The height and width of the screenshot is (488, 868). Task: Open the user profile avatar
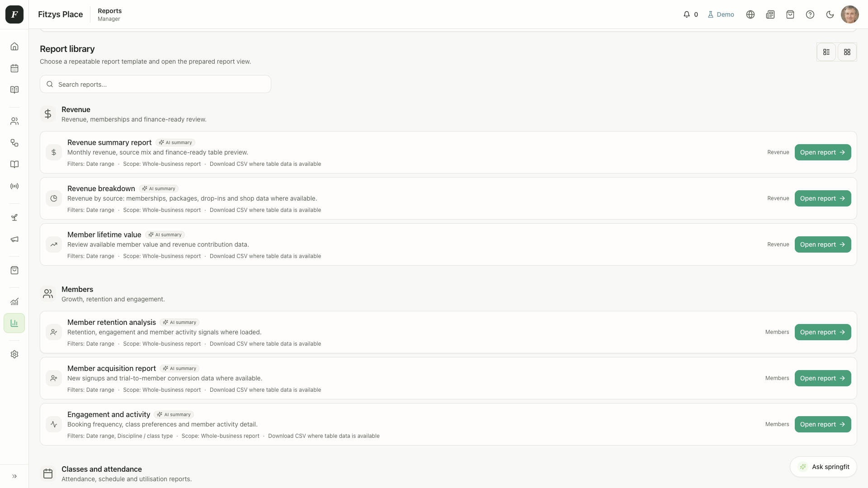click(850, 14)
